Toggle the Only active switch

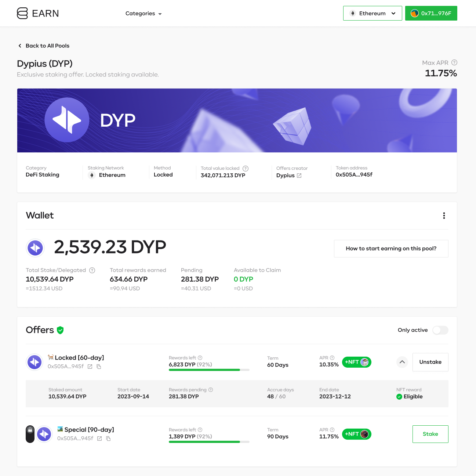pos(440,330)
